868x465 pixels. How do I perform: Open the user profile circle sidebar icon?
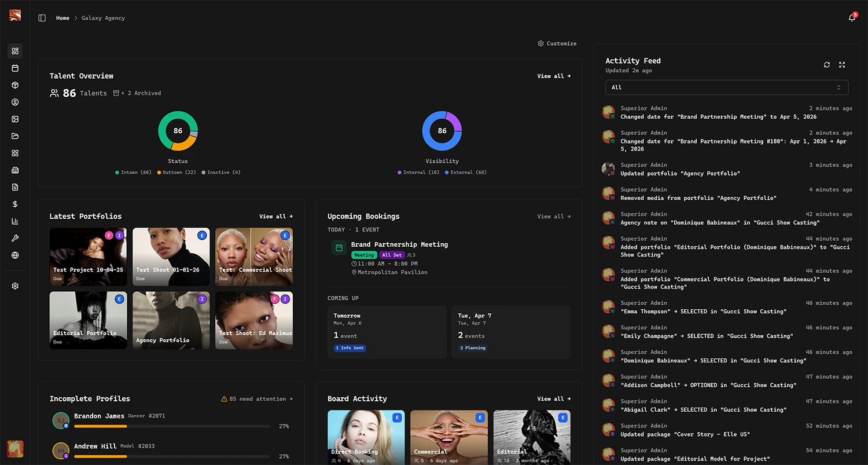coord(15,102)
